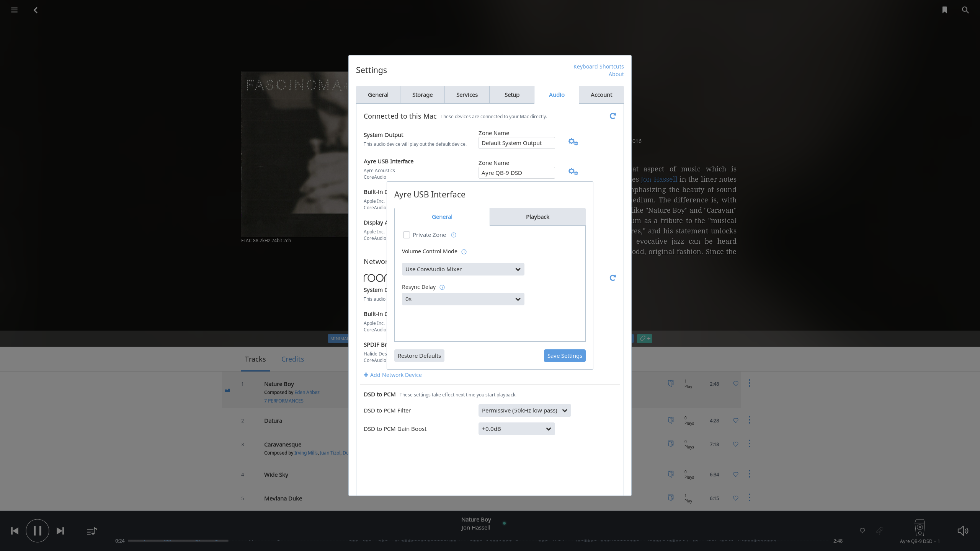Switch to the Setup settings tab
Viewport: 980px width, 551px height.
point(512,95)
